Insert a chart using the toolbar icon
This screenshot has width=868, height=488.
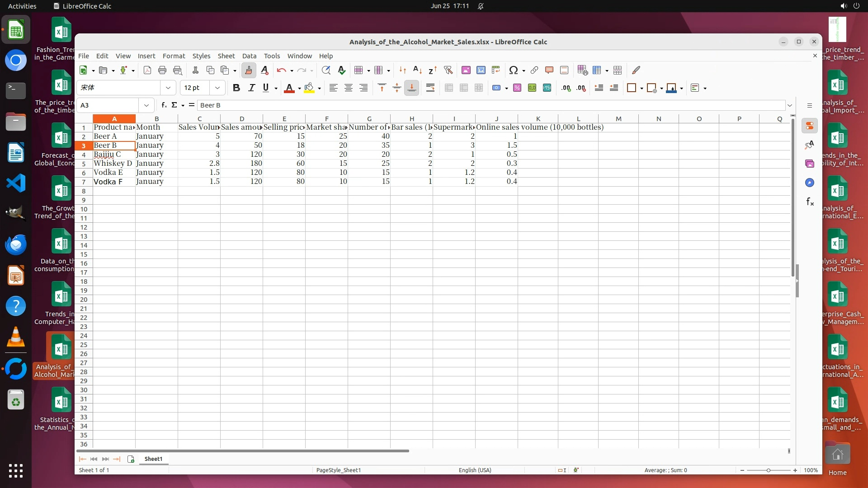pos(481,70)
